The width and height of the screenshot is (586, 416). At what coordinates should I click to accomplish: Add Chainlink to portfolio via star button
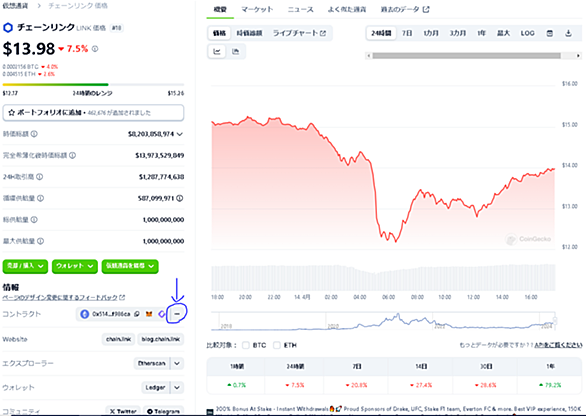pyautogui.click(x=93, y=113)
